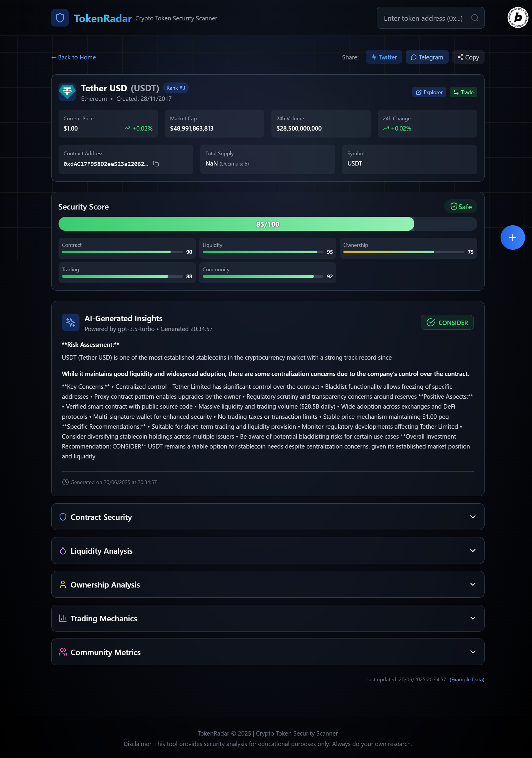532x758 pixels.
Task: Click the TokenRadar shield logo icon
Action: pyautogui.click(x=60, y=18)
